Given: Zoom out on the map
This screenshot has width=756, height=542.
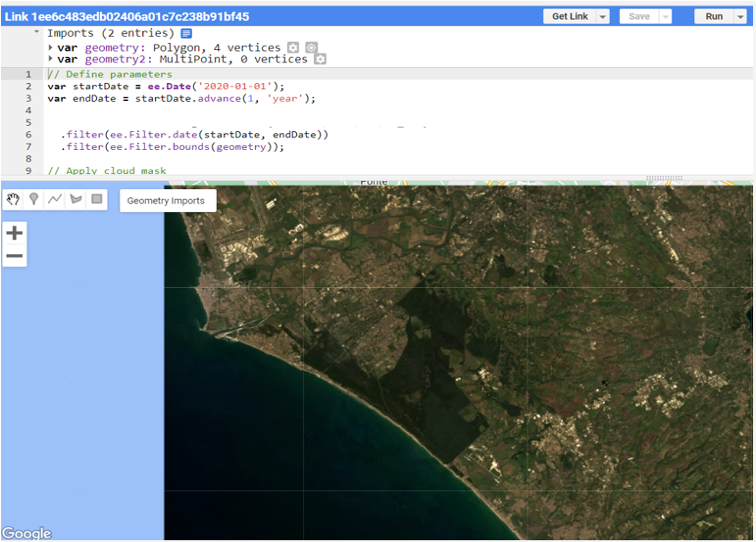Looking at the screenshot, I should tap(14, 257).
